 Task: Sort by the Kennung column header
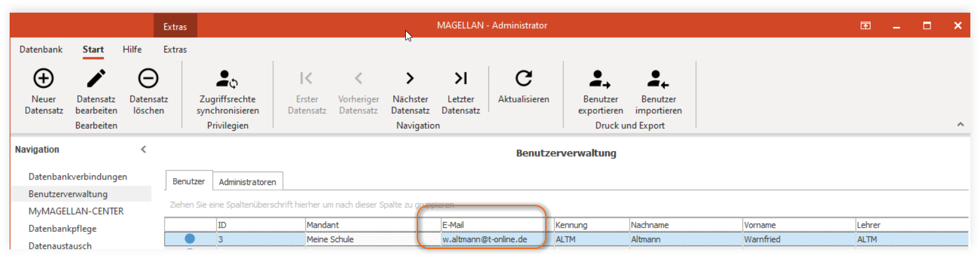592,225
